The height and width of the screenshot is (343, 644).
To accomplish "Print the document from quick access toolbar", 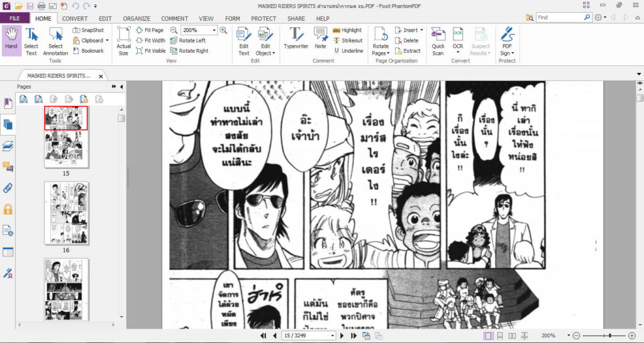I will [x=41, y=6].
